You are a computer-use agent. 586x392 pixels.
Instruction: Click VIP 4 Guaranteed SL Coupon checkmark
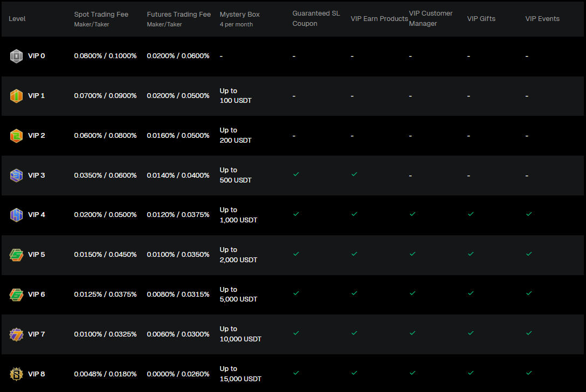[x=296, y=214]
